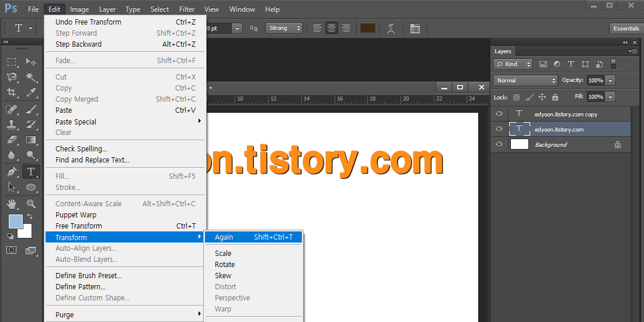Select the Spot Healing Brush tool
This screenshot has width=644, height=322.
tap(12, 109)
